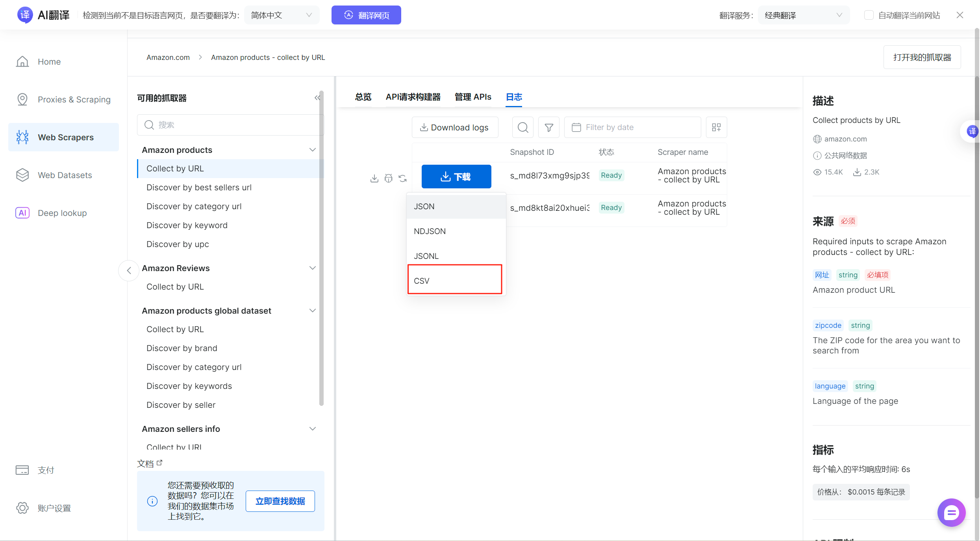This screenshot has width=980, height=541.
Task: Click the Filter by date field
Action: 632,127
